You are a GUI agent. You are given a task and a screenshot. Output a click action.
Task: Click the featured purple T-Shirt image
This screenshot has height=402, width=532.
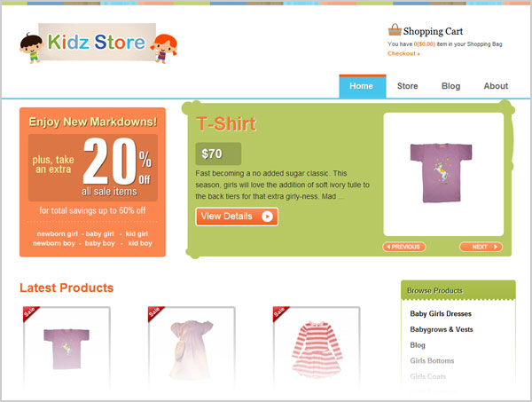(441, 173)
